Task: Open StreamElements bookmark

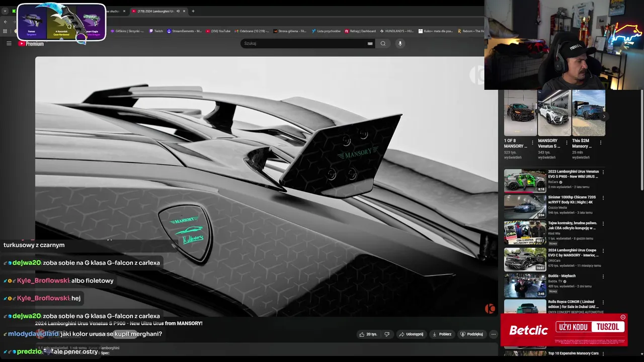Action: pos(184,31)
